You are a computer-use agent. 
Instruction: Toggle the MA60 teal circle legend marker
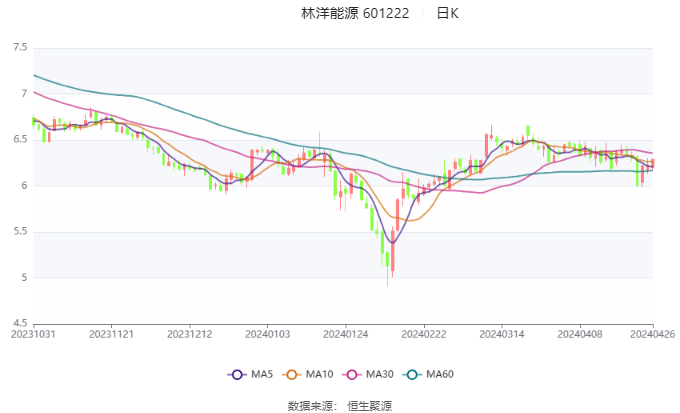click(412, 374)
